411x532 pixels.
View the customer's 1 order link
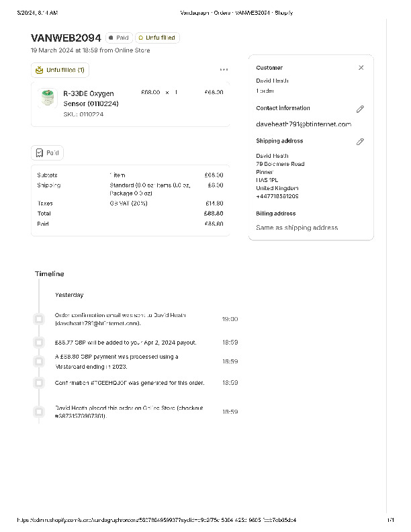coord(265,91)
